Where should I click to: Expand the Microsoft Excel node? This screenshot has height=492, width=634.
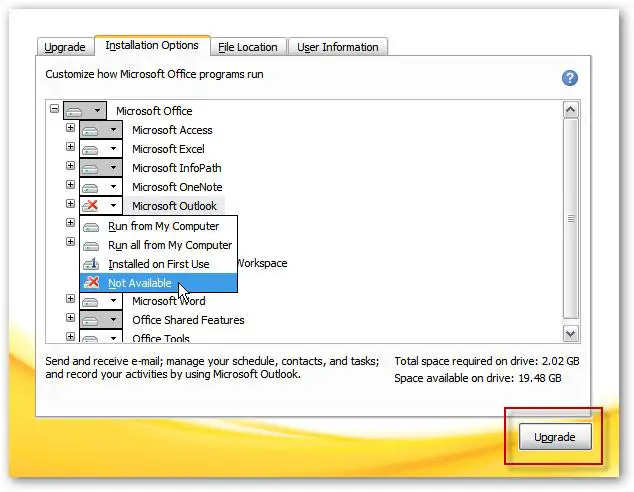[x=70, y=147]
